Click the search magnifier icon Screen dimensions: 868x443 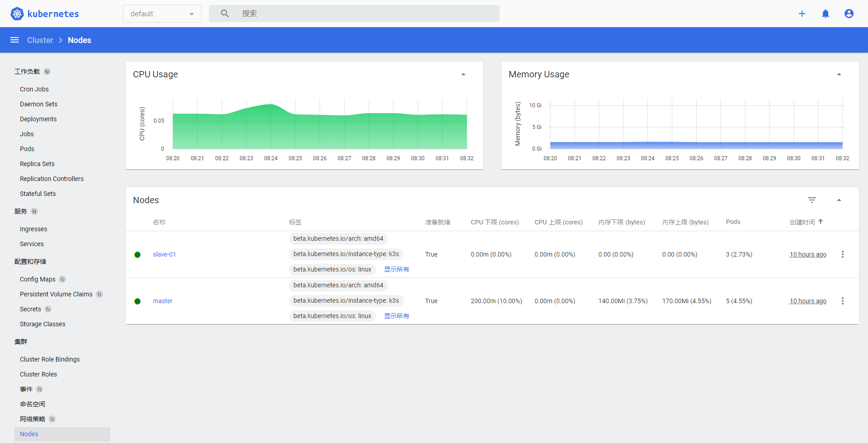pyautogui.click(x=225, y=14)
